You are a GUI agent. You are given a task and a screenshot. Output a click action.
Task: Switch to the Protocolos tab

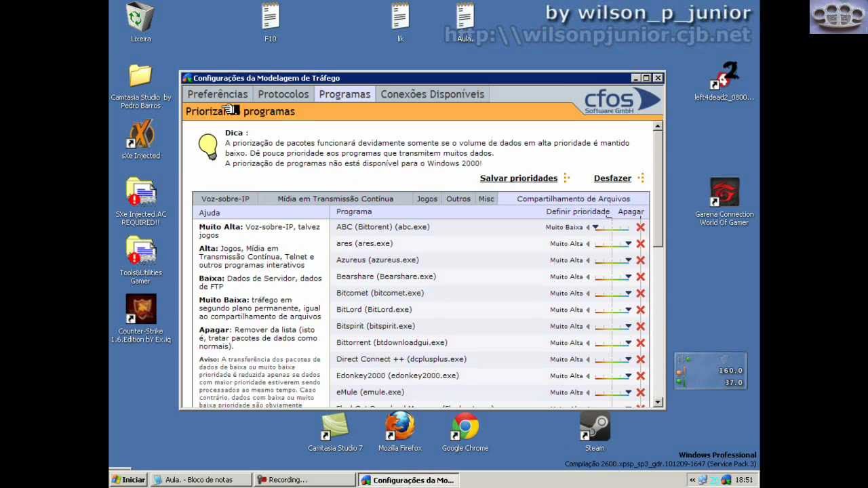[x=283, y=94]
